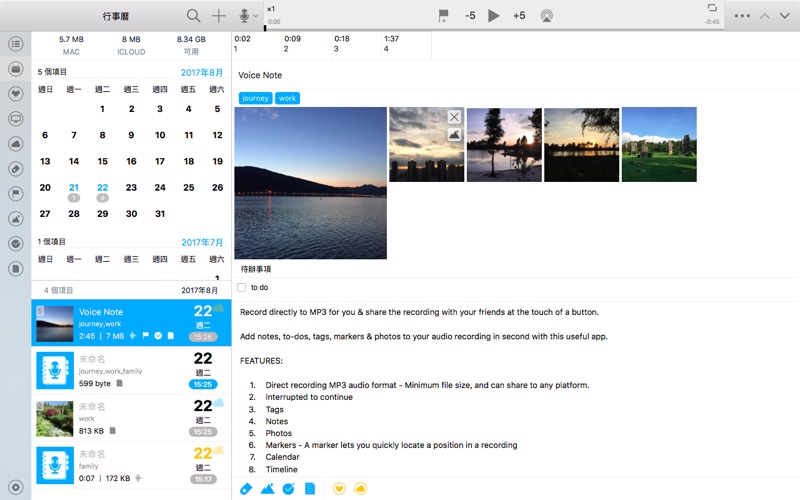Viewport: 800px width, 500px height.
Task: Toggle the repeat loop icon
Action: 712,8
